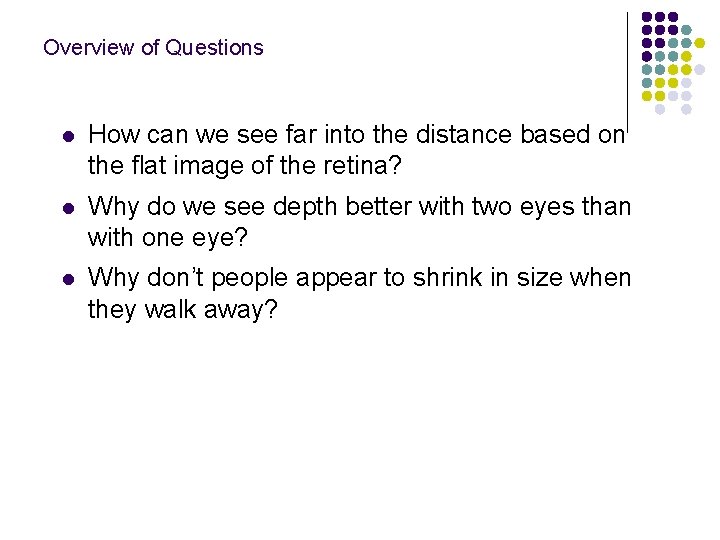Click the word 'retina?' in the first bullet
Viewport: 720px width, 540px height.
[x=362, y=165]
